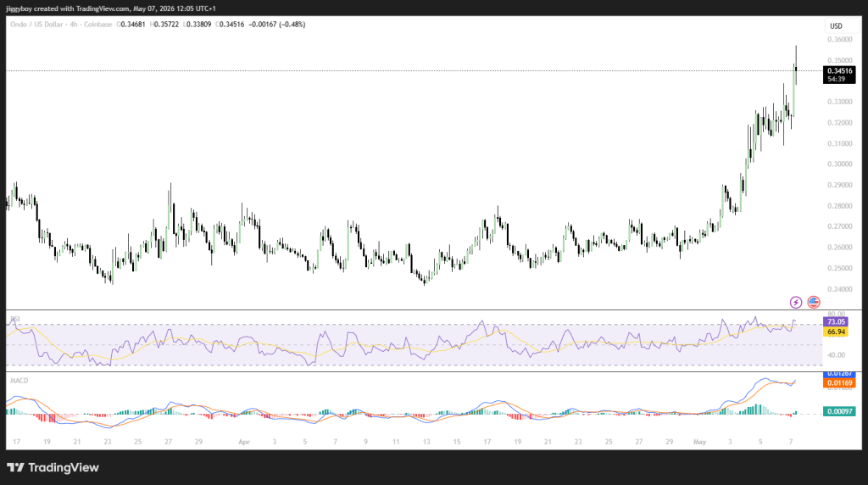This screenshot has height=485, width=868.
Task: Click the 0.30000 price axis level
Action: click(840, 164)
